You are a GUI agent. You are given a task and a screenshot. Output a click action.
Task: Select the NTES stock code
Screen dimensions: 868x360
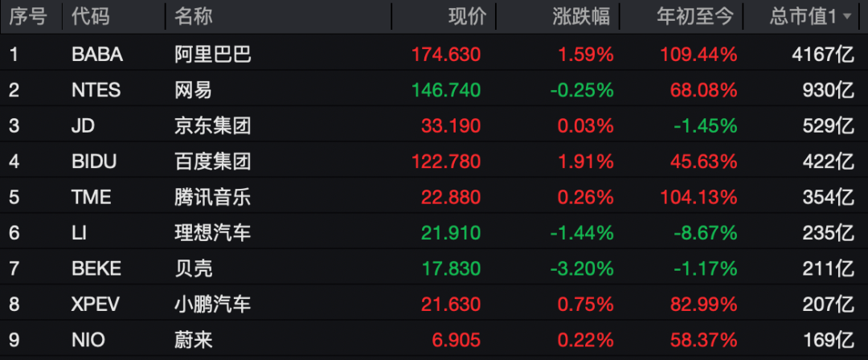[96, 90]
